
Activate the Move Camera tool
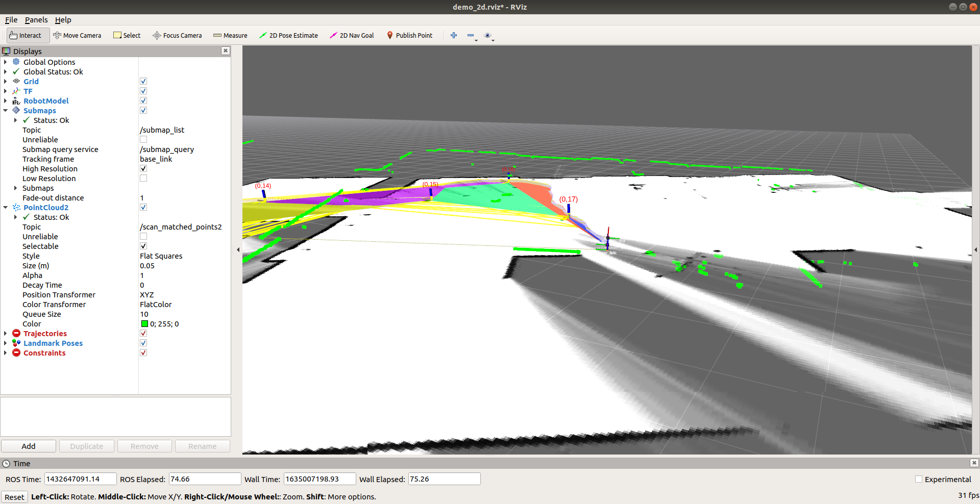tap(77, 35)
